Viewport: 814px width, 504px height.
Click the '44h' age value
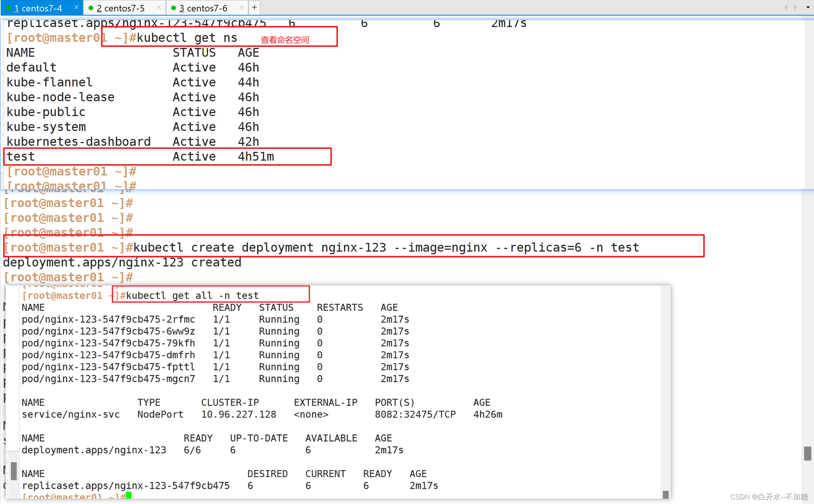(249, 82)
